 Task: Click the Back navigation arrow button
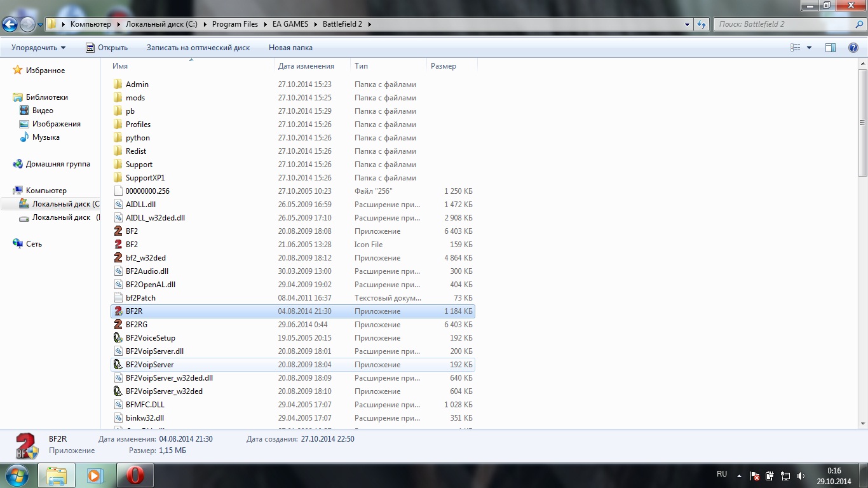pyautogui.click(x=10, y=24)
